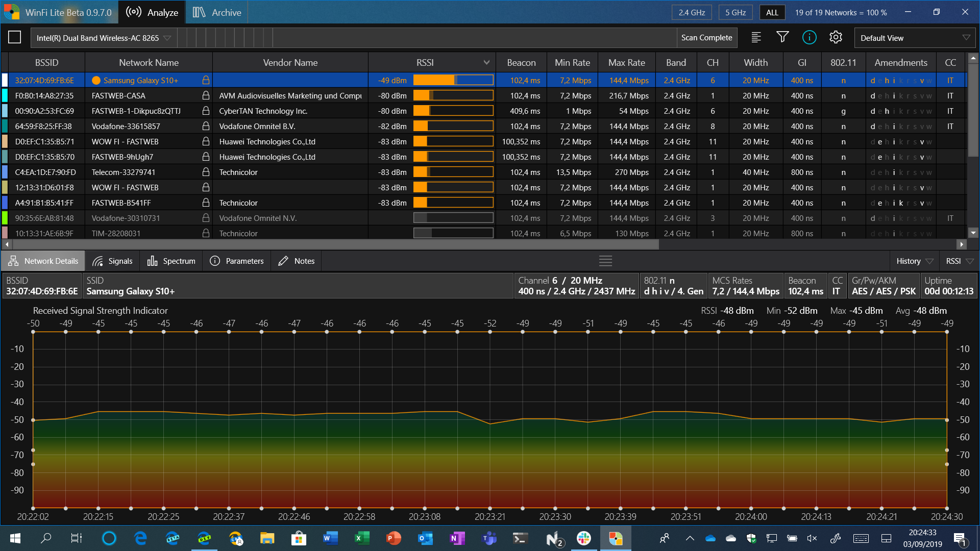Open Task View on taskbar

(77, 538)
